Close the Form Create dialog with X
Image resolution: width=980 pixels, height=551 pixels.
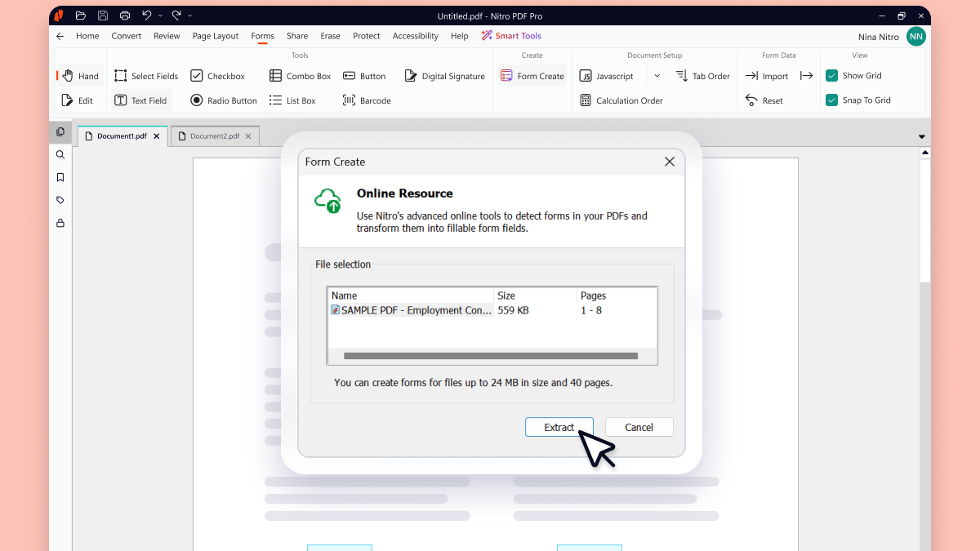coord(670,162)
